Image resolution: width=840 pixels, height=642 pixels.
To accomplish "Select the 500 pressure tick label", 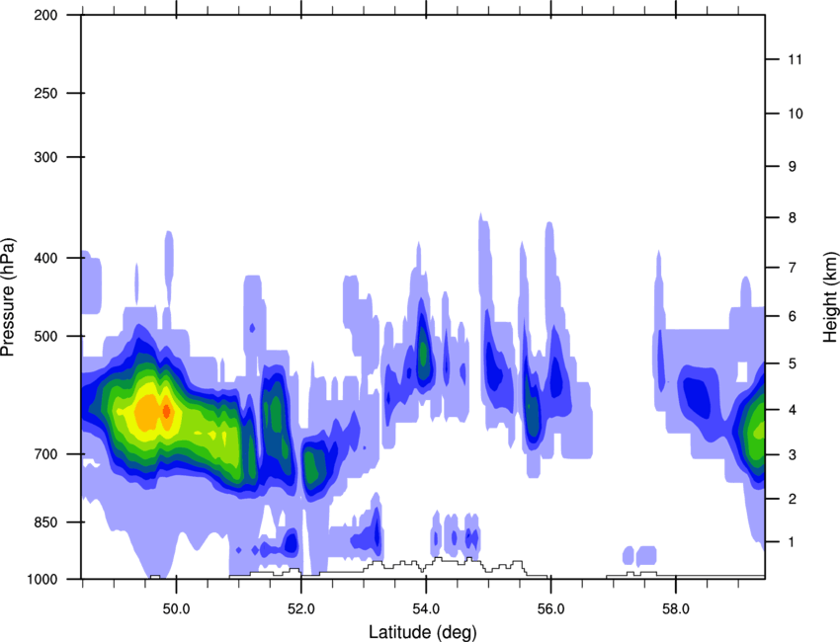I will pyautogui.click(x=45, y=336).
